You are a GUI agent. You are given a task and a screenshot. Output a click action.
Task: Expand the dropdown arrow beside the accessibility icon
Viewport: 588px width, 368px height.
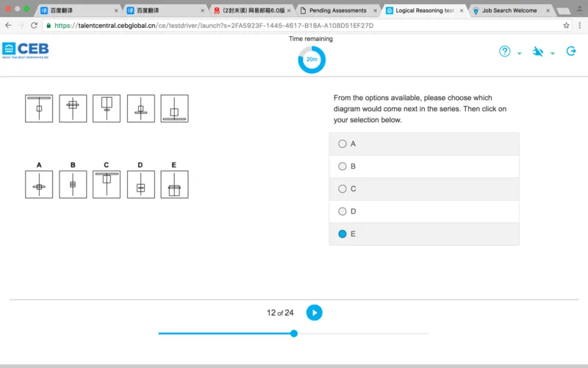tap(552, 54)
